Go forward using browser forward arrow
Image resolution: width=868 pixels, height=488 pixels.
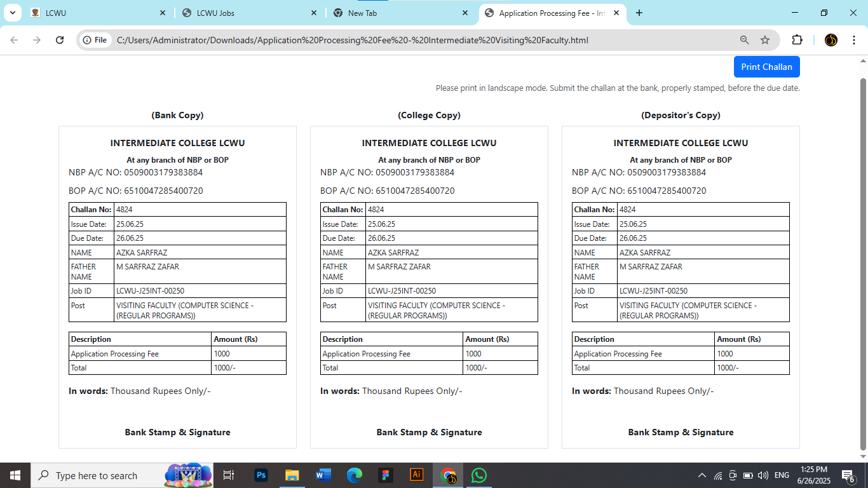click(x=37, y=40)
